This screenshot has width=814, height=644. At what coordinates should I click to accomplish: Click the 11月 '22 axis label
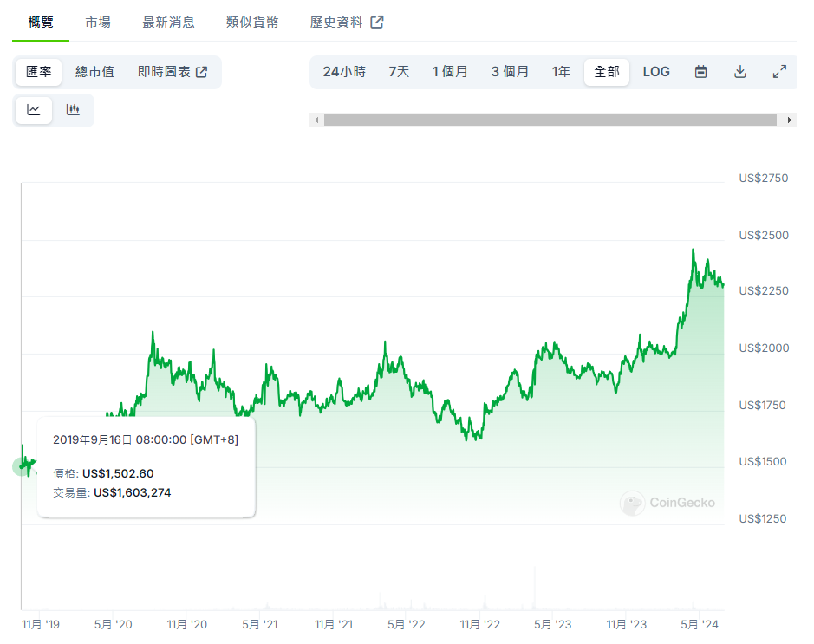coord(480,624)
